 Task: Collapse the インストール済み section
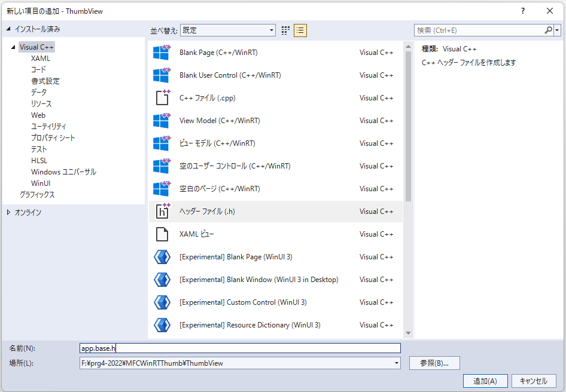pos(8,29)
